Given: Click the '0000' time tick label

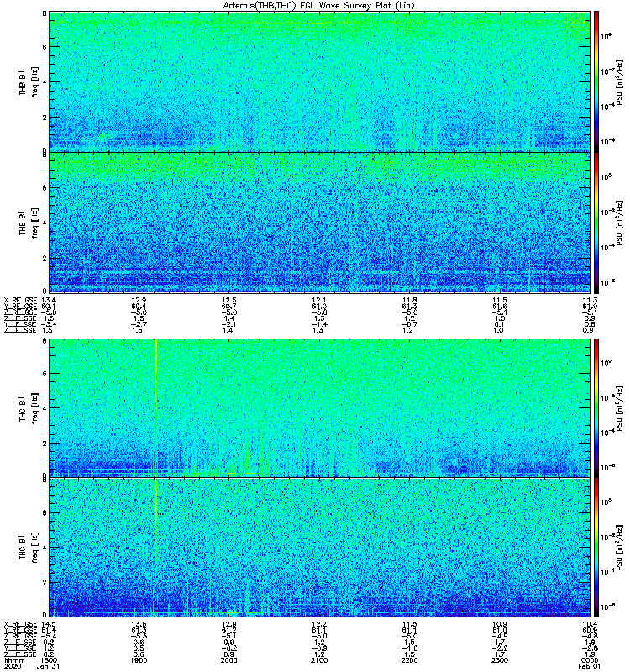Looking at the screenshot, I should (590, 660).
